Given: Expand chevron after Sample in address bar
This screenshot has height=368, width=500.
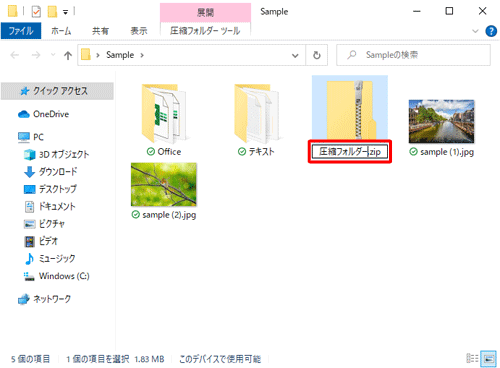Looking at the screenshot, I should tap(142, 55).
